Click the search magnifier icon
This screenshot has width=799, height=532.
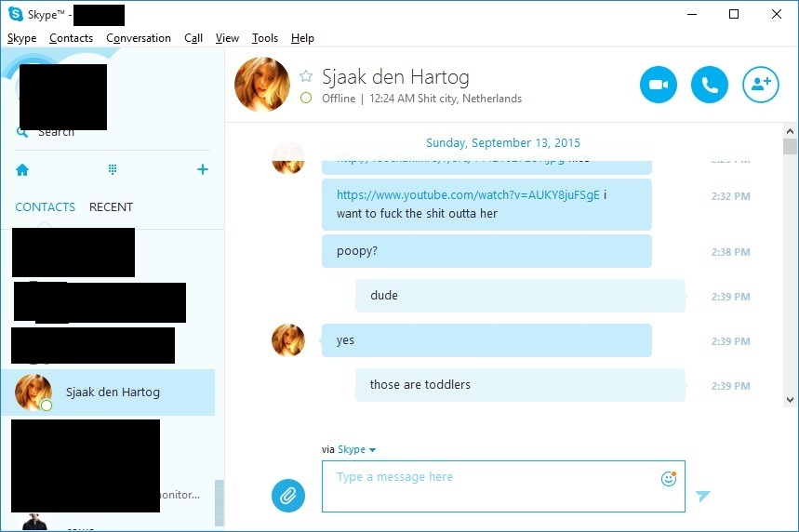[22, 132]
